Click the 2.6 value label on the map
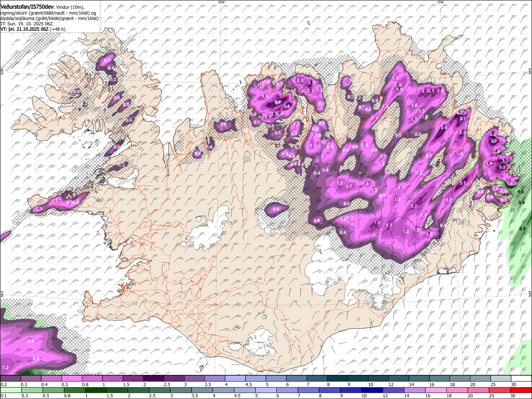 click(x=463, y=133)
